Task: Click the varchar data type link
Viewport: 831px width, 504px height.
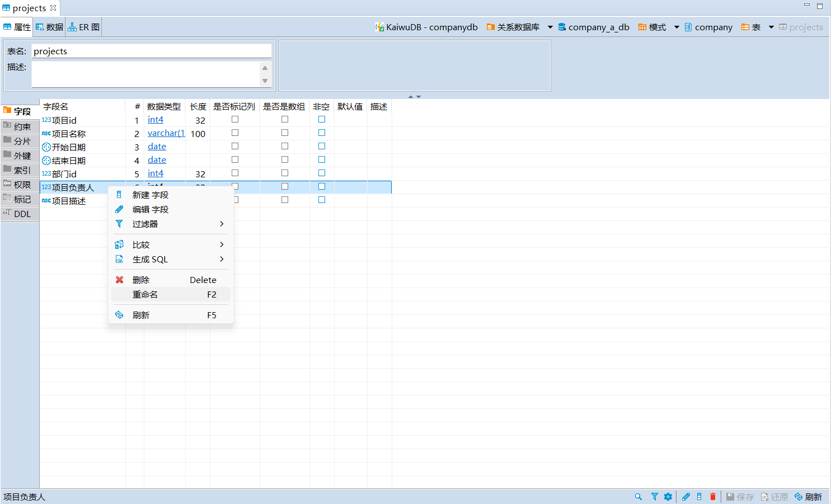Action: (x=166, y=133)
